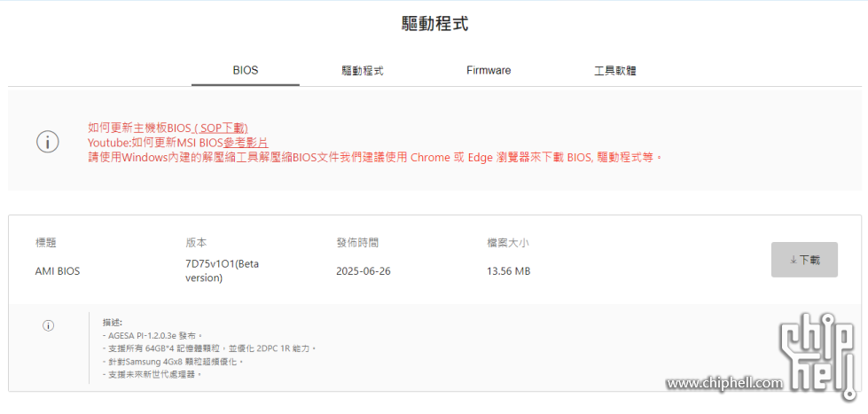This screenshot has width=868, height=414.
Task: Click the 驅動程式 page heading
Action: point(434,24)
